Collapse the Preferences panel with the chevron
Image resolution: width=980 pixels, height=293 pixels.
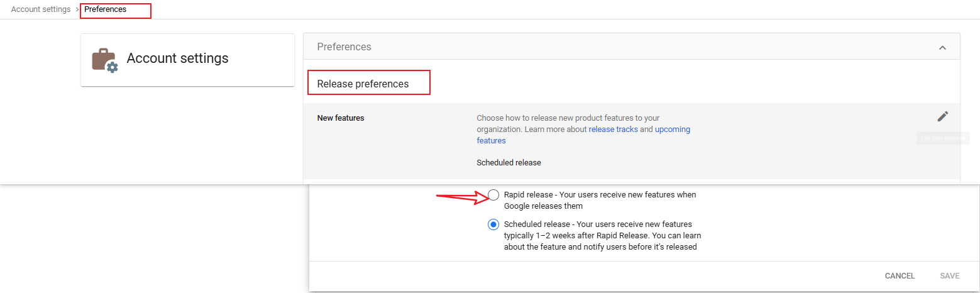pyautogui.click(x=942, y=48)
